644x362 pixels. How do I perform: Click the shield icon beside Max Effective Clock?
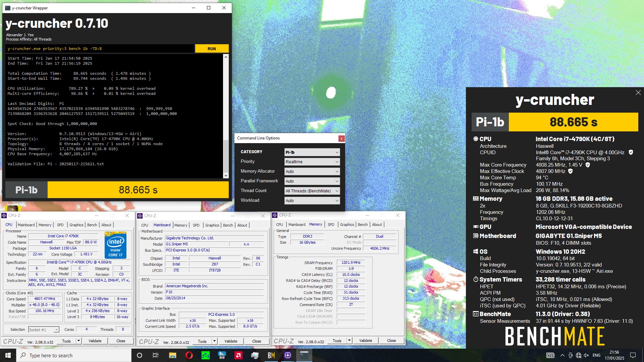(x=570, y=171)
